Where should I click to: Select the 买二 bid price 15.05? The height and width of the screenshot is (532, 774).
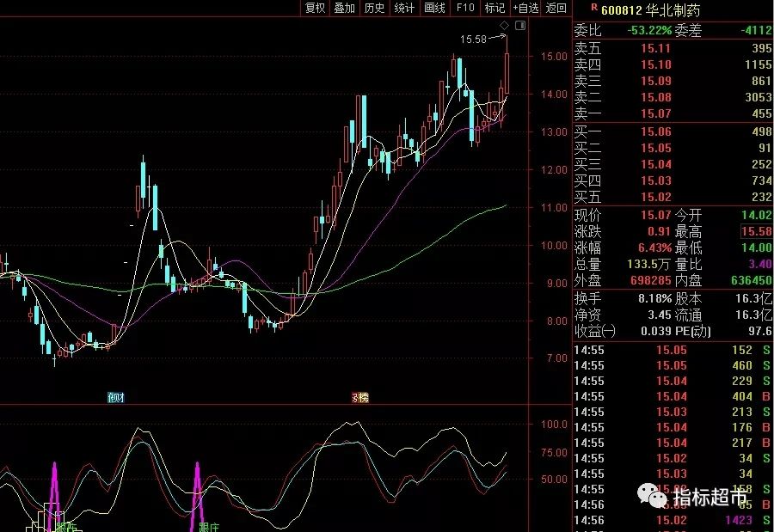click(x=655, y=148)
